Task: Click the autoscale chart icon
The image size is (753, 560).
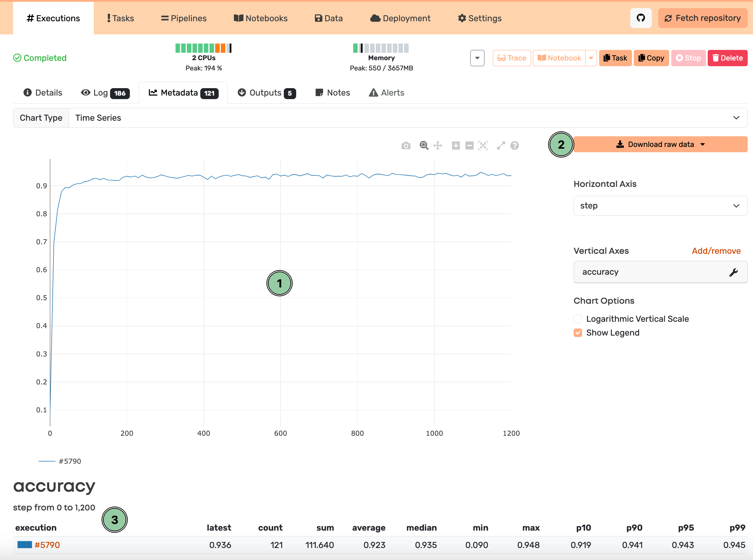Action: click(483, 145)
